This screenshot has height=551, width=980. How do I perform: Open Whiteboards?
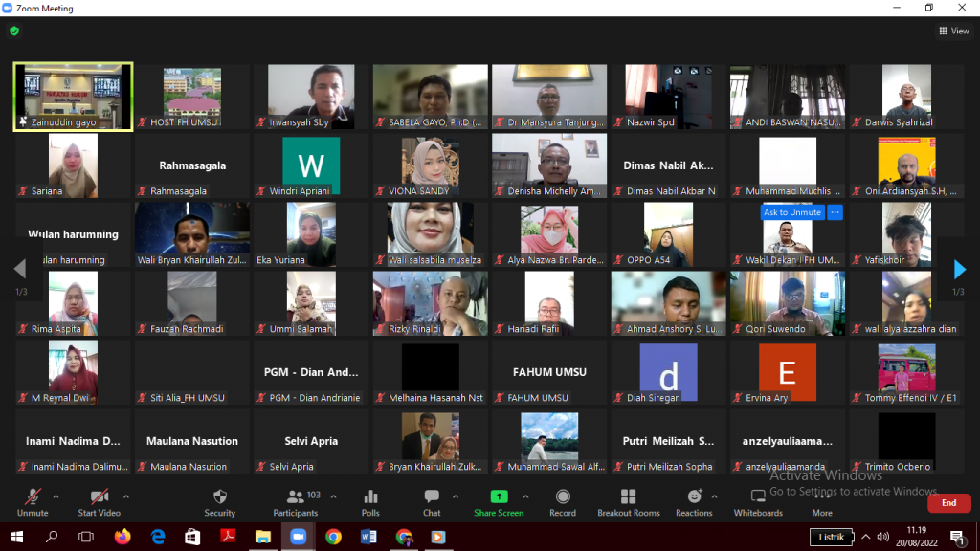click(x=758, y=497)
